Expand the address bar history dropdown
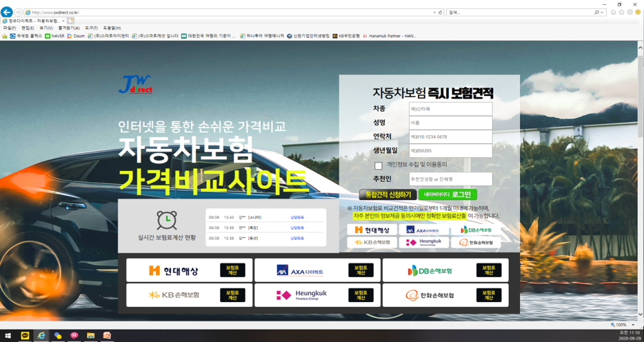 click(x=435, y=12)
